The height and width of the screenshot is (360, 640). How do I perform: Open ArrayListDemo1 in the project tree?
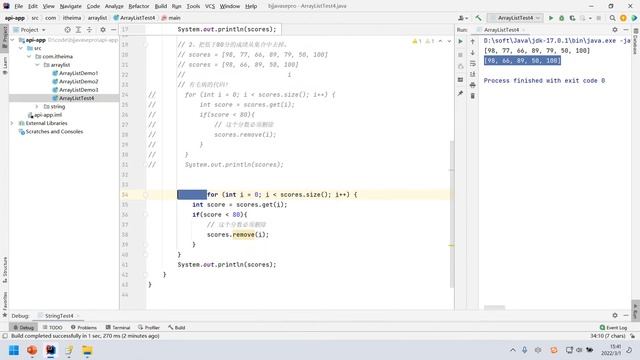[78, 73]
